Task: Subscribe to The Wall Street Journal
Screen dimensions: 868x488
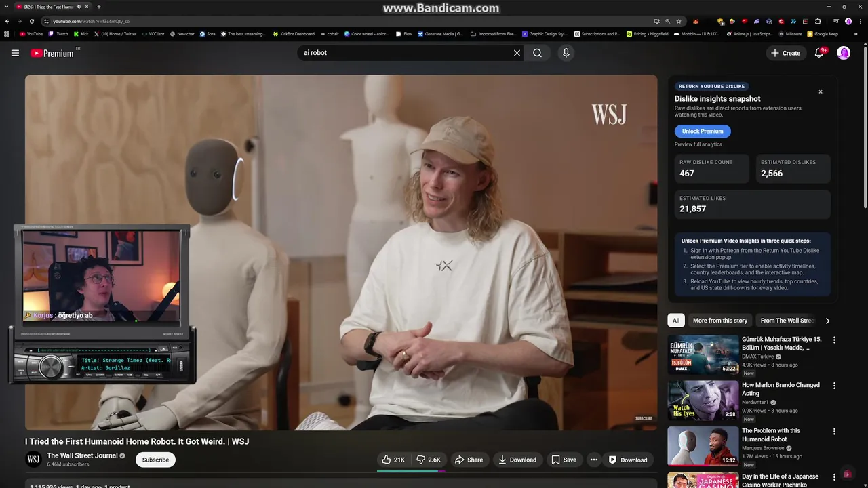Action: coord(155,460)
